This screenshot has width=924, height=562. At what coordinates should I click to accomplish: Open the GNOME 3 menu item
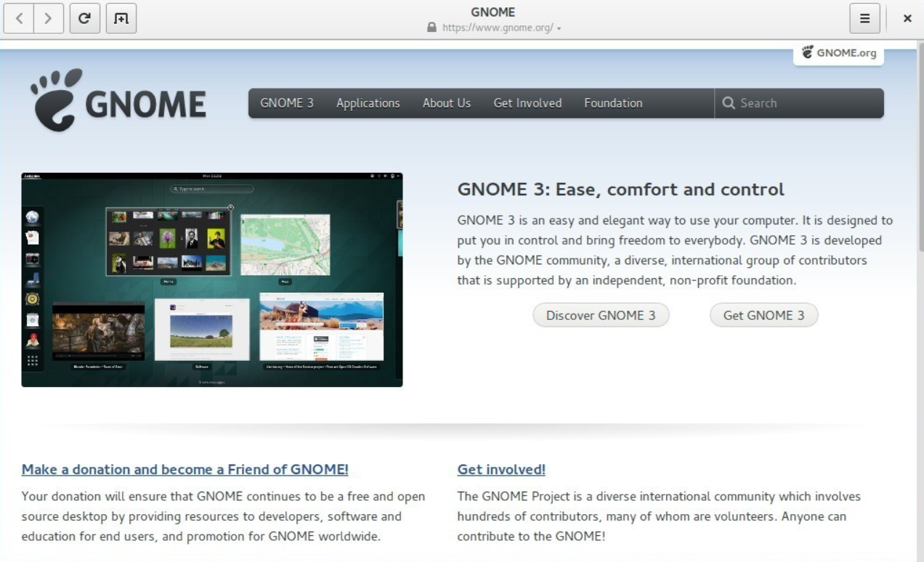287,103
